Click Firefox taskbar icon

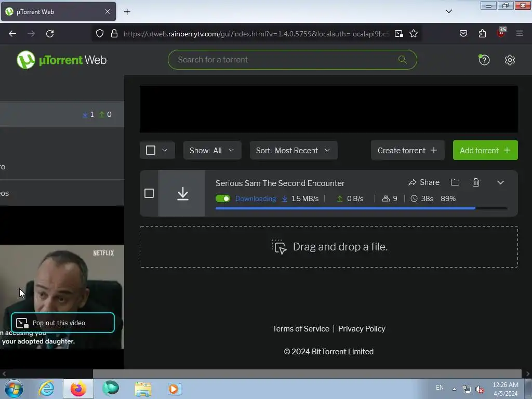(x=78, y=389)
